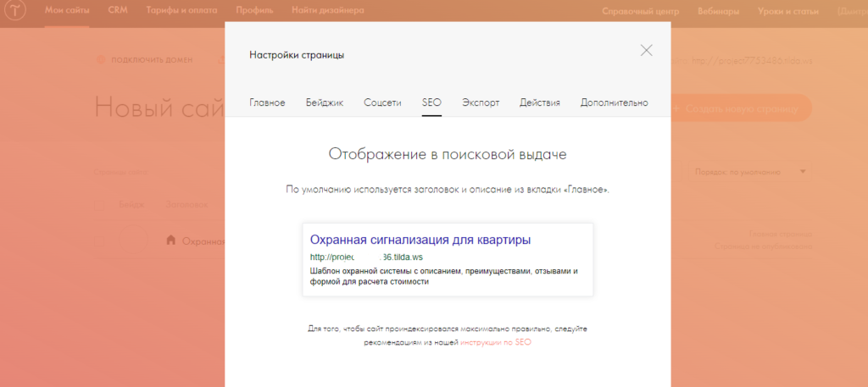Click the SEO tab

[x=431, y=102]
